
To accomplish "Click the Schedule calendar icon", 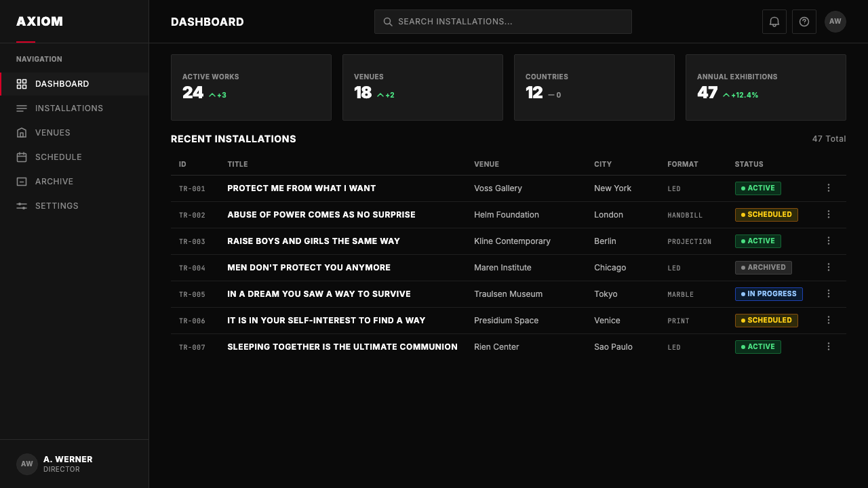I will 22,157.
